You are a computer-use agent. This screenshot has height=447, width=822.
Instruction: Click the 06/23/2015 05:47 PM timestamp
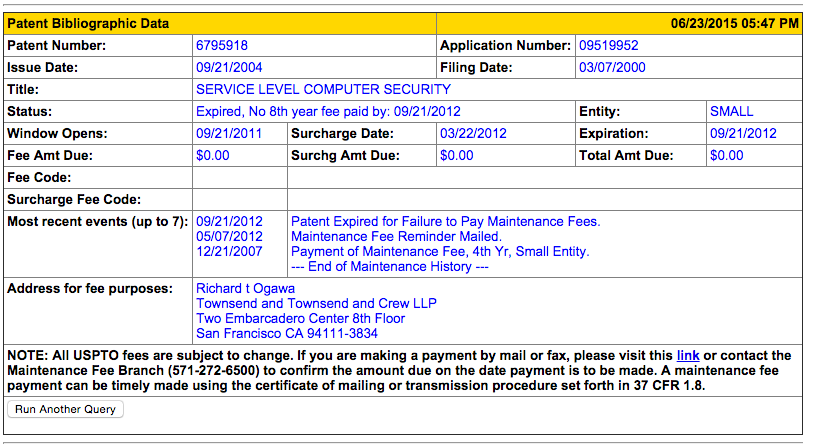pyautogui.click(x=734, y=23)
